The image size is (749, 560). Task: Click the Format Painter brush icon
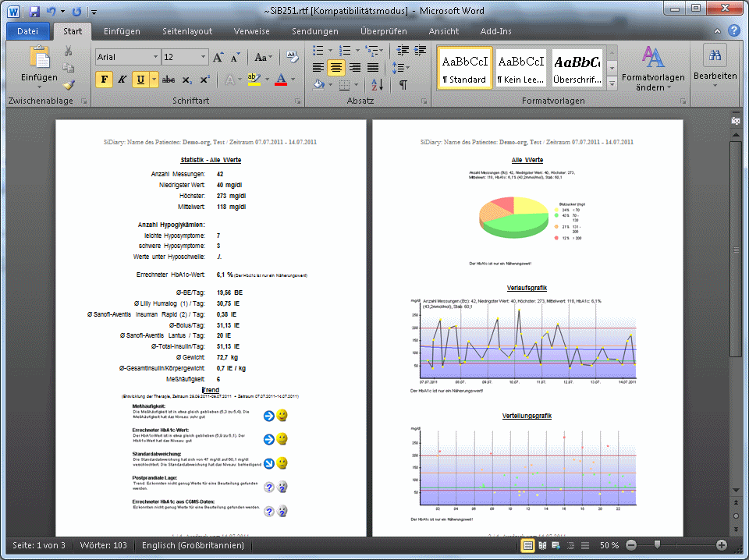(68, 86)
